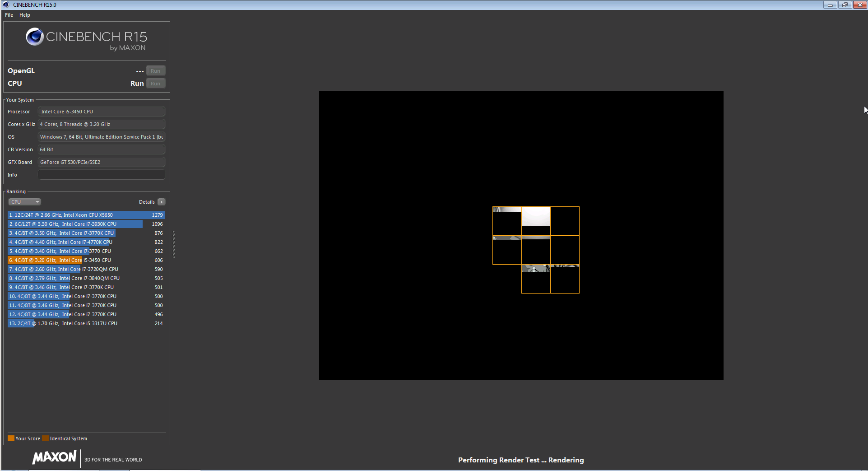Close the Cinebench window
The width and height of the screenshot is (868, 471).
pos(860,5)
